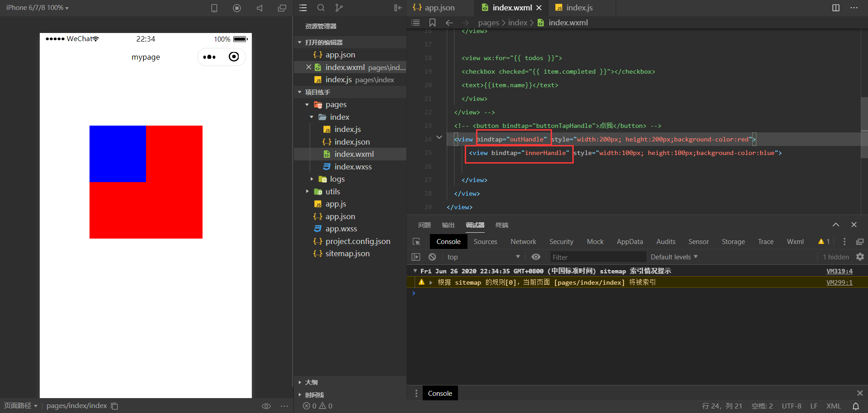Undock the devtools panel icon
Viewport: 868px width, 413px height.
pyautogui.click(x=860, y=242)
